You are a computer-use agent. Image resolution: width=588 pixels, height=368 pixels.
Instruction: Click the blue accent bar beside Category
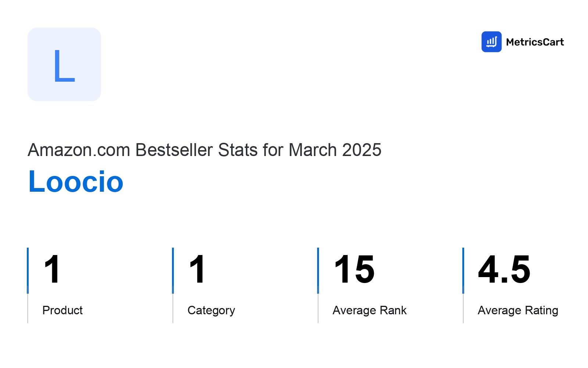[173, 270]
